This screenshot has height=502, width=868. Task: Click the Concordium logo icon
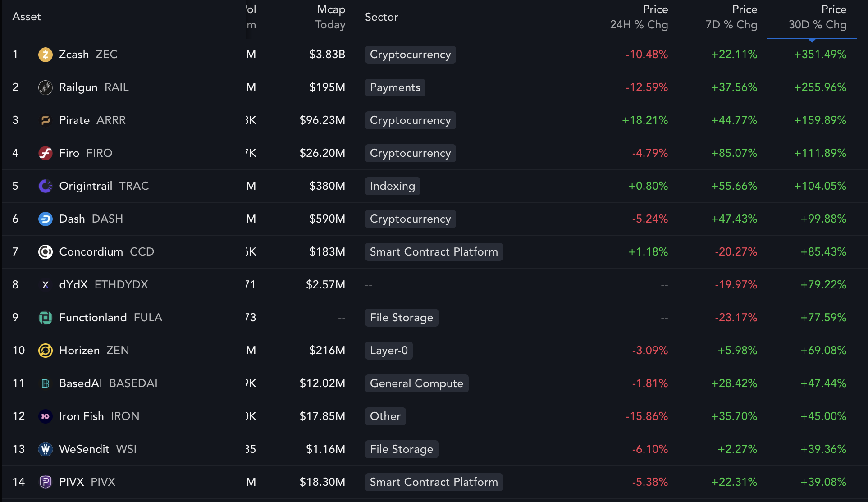coord(45,252)
